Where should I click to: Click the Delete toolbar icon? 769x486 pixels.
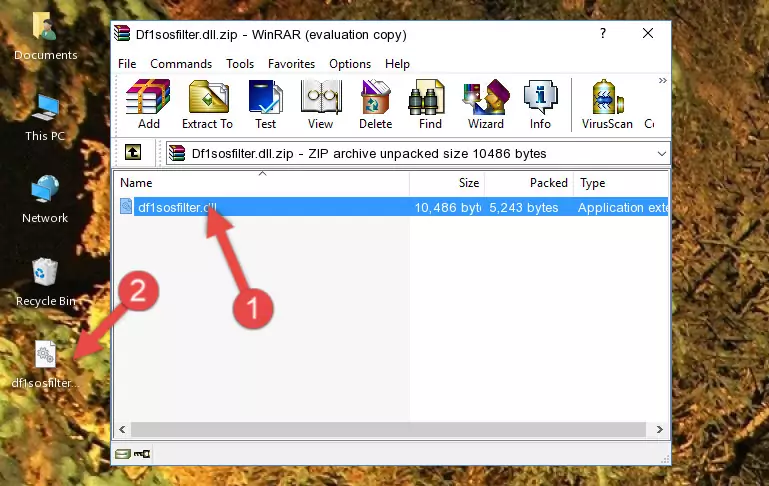click(376, 104)
